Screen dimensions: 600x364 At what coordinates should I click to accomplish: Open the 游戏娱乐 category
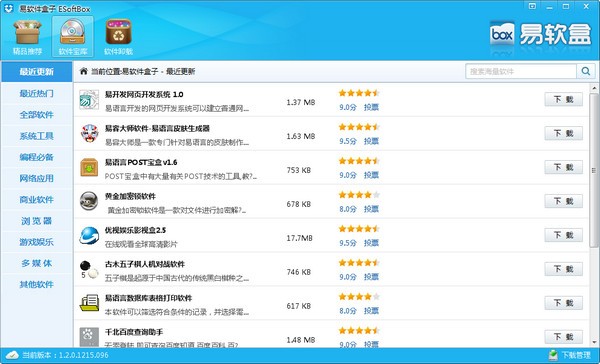point(37,242)
